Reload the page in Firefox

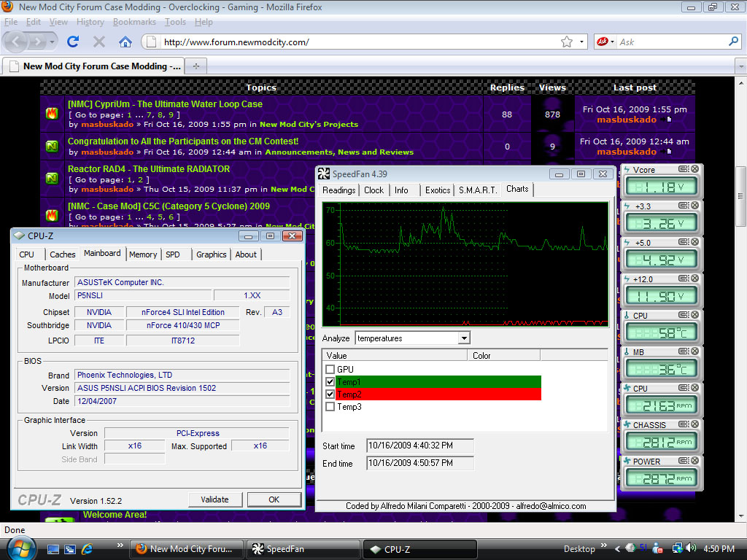coord(73,42)
